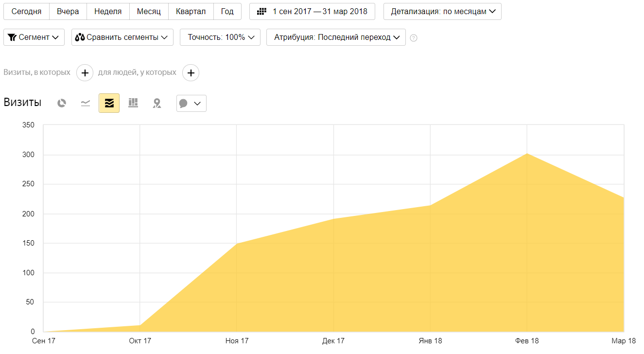This screenshot has height=354, width=644.
Task: Open the Атрибуция: Последний переход dropdown
Action: point(336,37)
